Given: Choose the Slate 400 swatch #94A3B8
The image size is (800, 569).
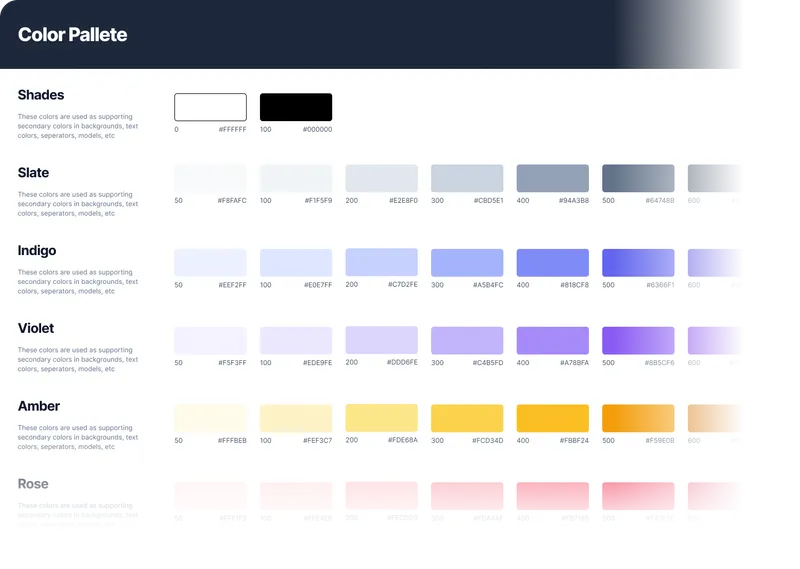Looking at the screenshot, I should pos(553,178).
